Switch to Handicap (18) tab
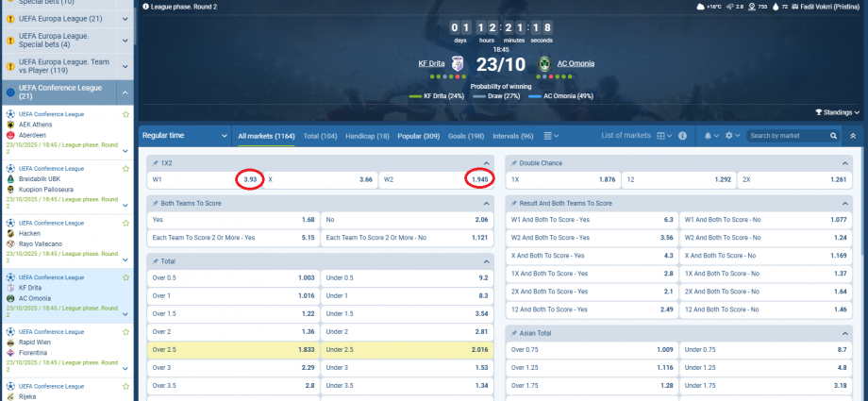The width and height of the screenshot is (868, 401). [367, 136]
